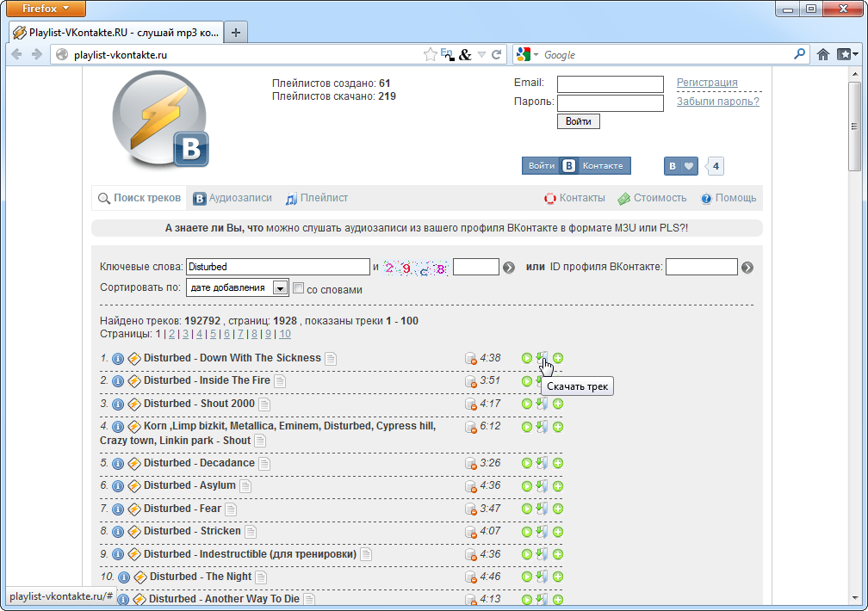Go to results page 5

pyautogui.click(x=214, y=334)
